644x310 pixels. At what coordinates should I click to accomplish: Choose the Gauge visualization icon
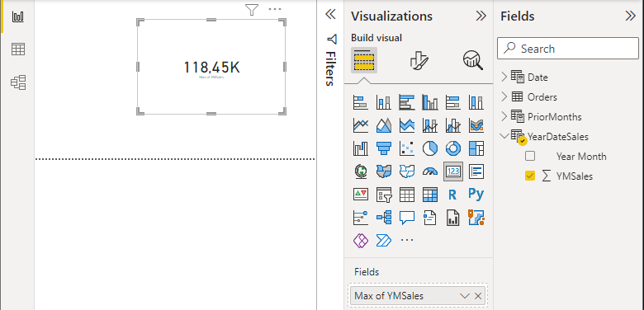430,171
